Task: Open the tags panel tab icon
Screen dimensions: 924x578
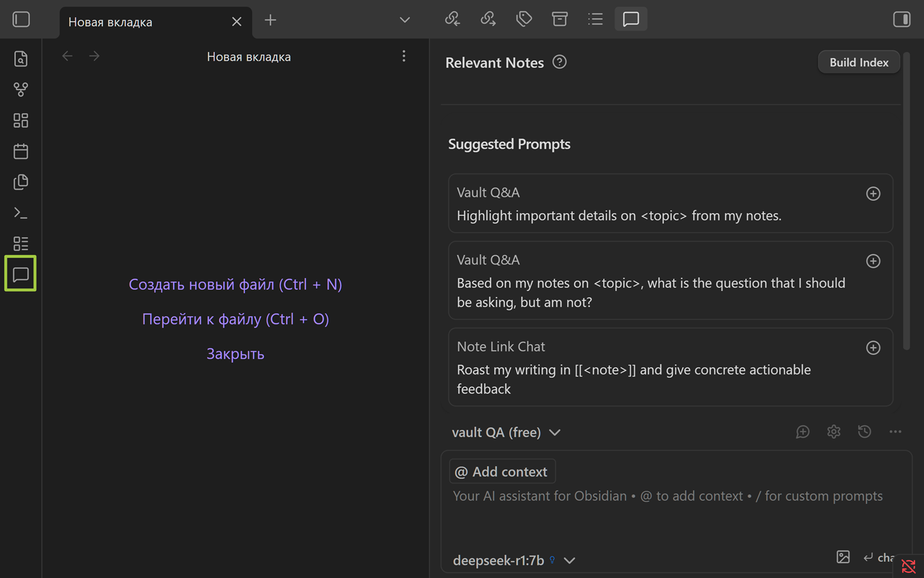Action: 524,19
